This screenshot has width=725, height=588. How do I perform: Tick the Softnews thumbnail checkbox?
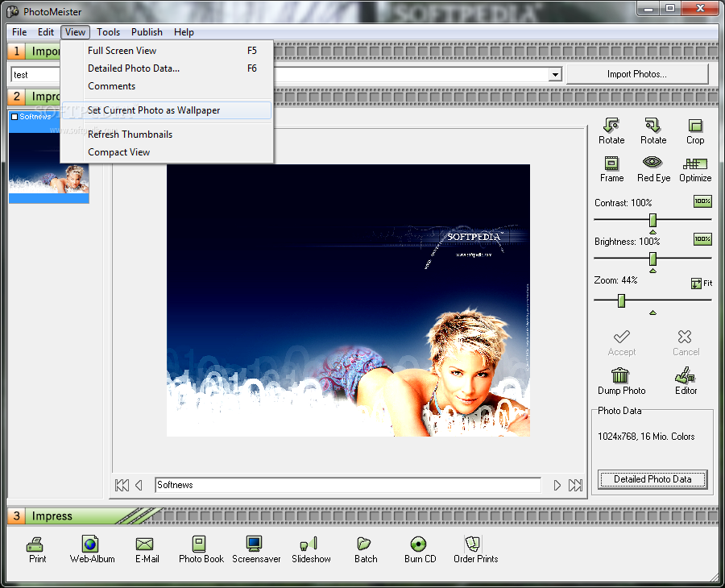click(14, 117)
